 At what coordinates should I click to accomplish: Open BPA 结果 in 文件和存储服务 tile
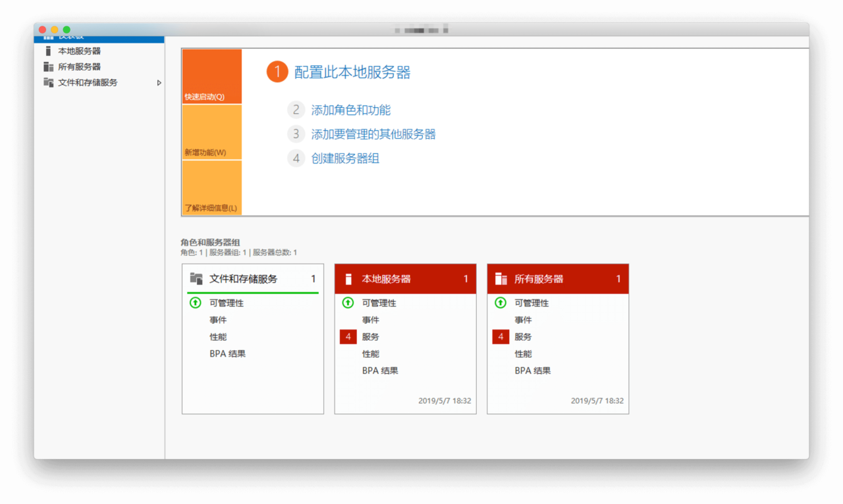coord(227,354)
